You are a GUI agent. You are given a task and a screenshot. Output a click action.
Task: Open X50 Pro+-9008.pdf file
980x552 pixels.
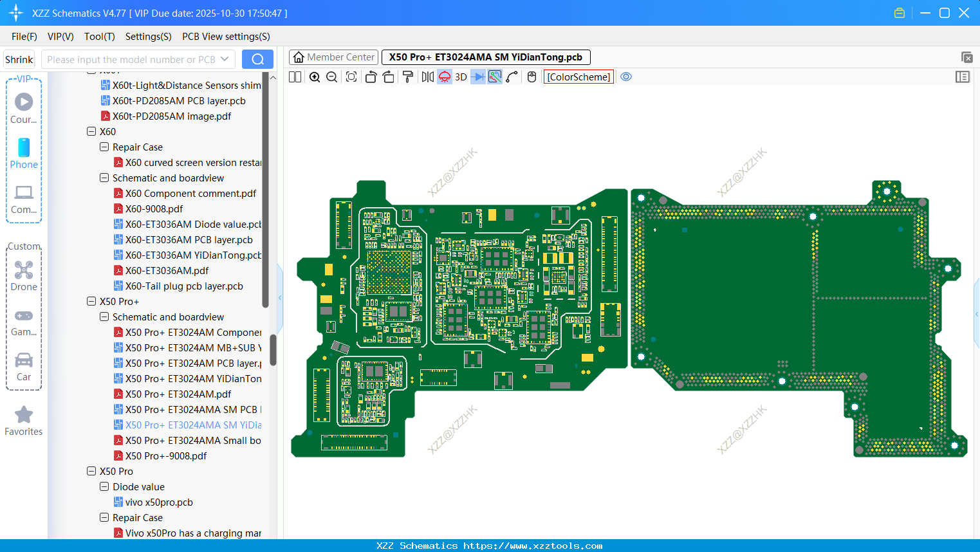point(160,456)
